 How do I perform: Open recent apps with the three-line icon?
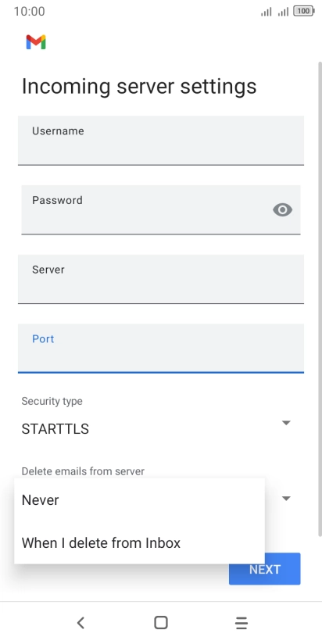click(x=241, y=623)
